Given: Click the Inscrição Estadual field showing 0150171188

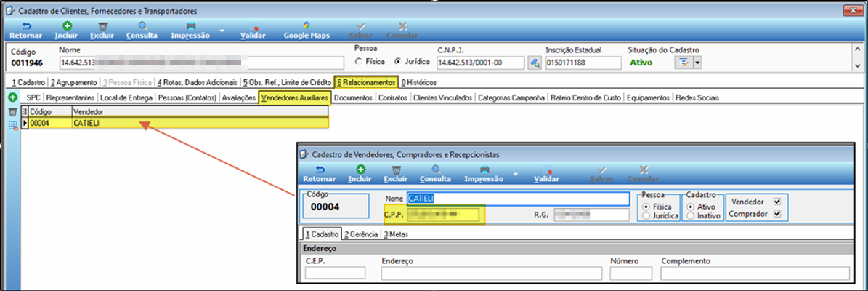Looking at the screenshot, I should [x=583, y=63].
